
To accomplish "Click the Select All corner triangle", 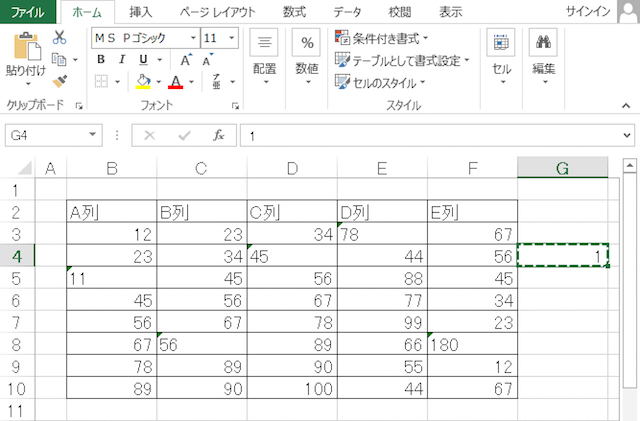I will pyautogui.click(x=25, y=167).
